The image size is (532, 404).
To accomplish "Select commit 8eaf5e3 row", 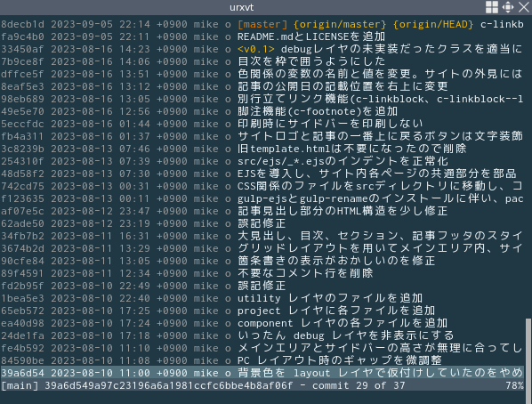I will tap(262, 86).
